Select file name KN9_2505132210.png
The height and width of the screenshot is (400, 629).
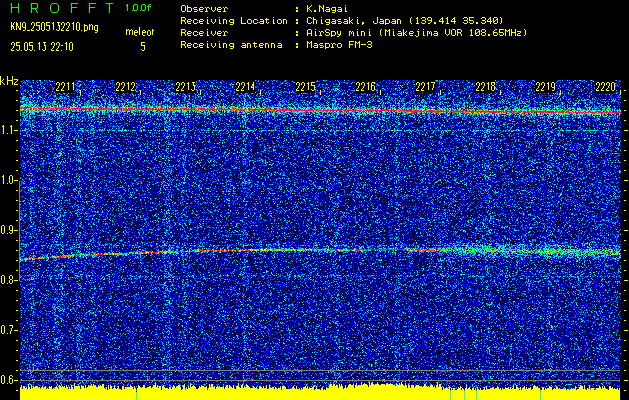54,27
